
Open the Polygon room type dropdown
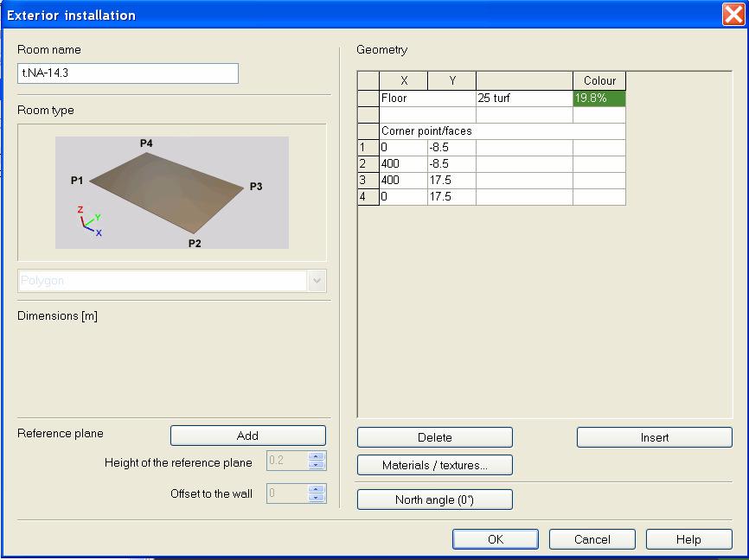[x=317, y=281]
